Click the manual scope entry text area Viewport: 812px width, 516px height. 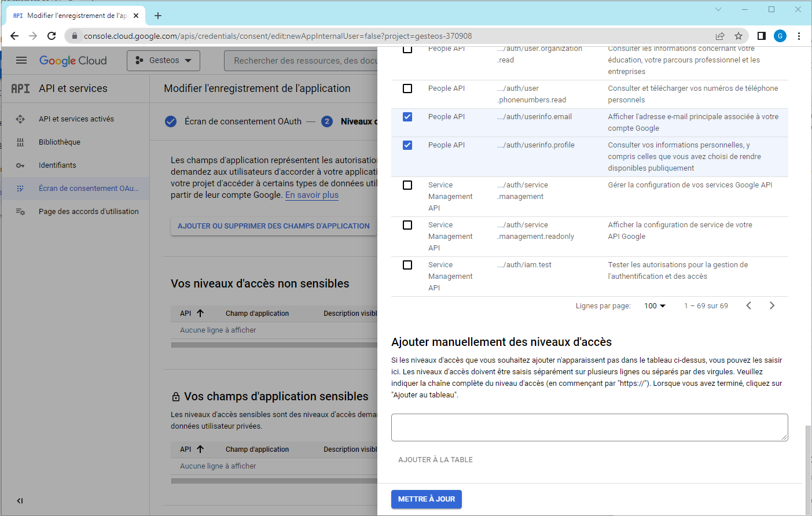tap(589, 427)
